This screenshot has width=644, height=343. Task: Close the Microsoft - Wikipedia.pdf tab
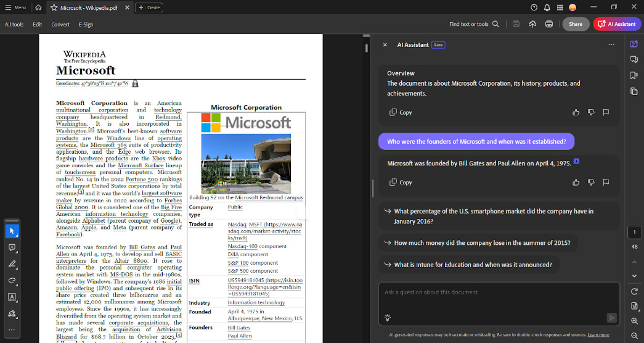click(x=127, y=7)
